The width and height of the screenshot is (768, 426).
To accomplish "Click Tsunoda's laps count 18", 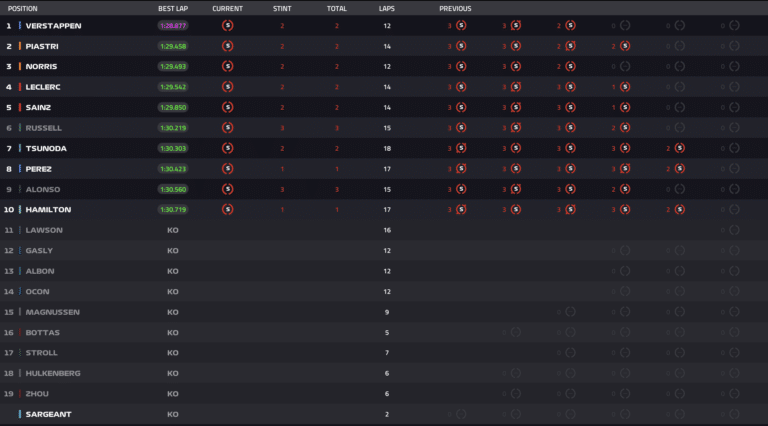I will pyautogui.click(x=387, y=148).
